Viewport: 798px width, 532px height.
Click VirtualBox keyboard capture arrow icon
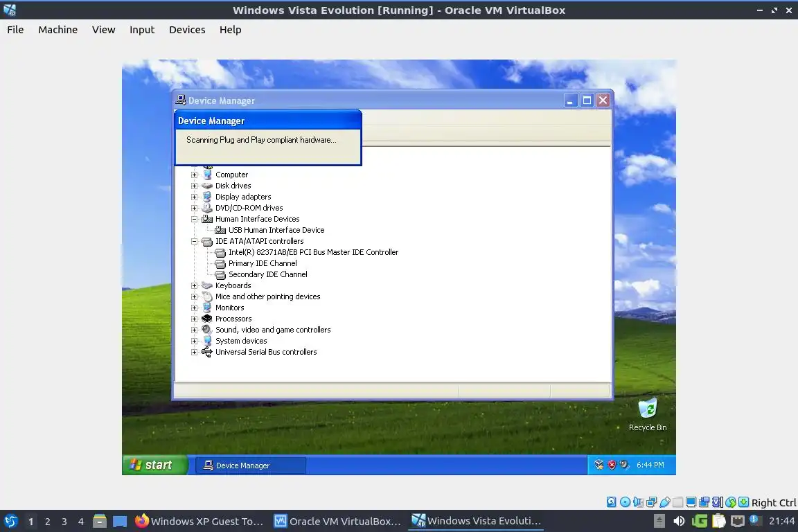[x=743, y=502]
